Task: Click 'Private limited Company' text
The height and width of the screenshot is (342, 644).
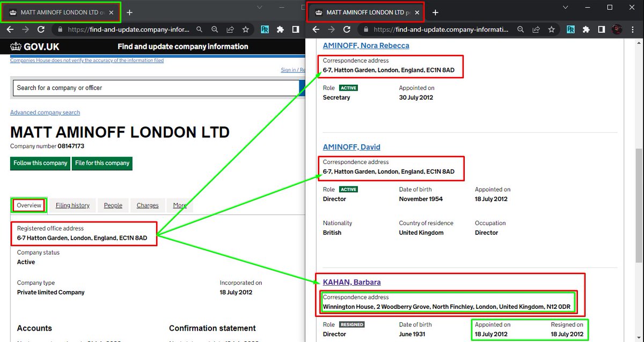Action: pyautogui.click(x=50, y=292)
